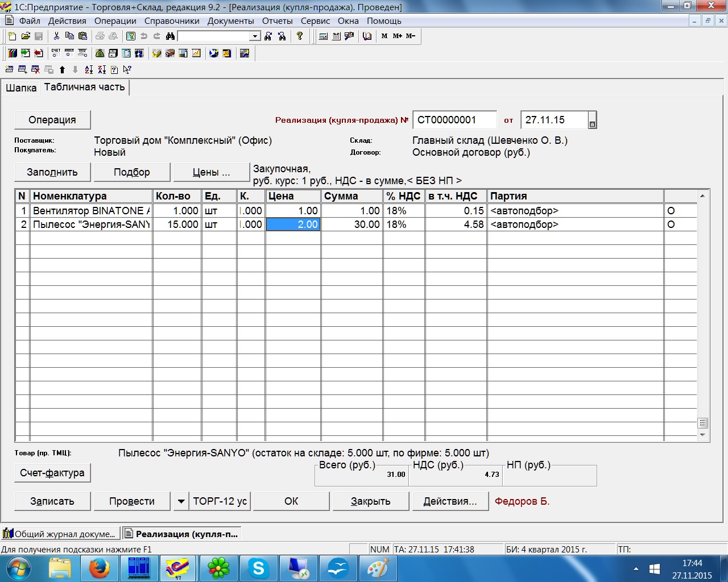Sort rows ascending with A-Z icon
728x582 pixels.
point(89,70)
